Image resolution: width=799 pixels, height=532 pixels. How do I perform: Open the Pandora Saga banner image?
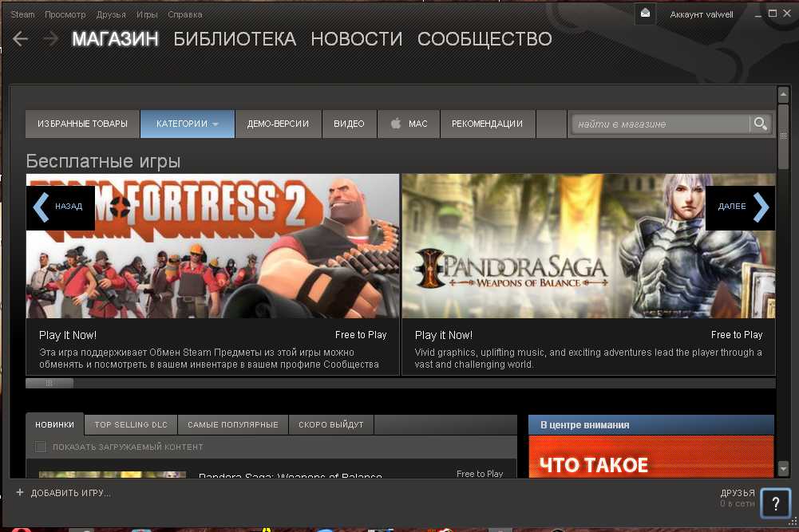click(588, 246)
